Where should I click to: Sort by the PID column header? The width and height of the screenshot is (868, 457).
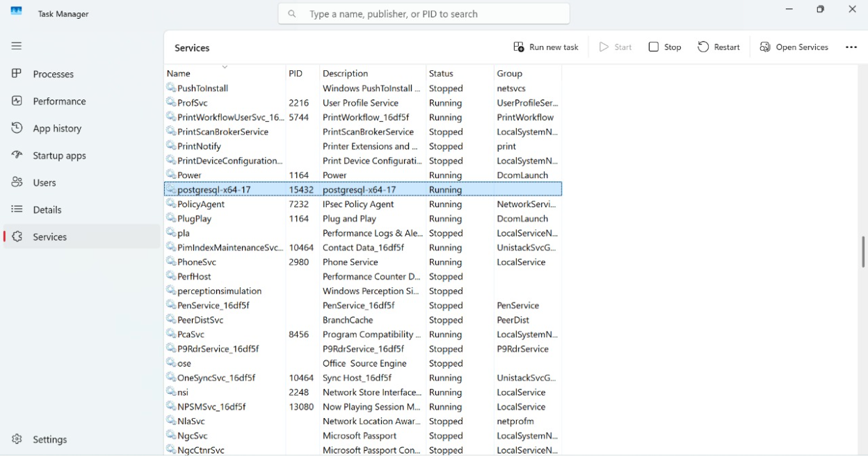(296, 74)
